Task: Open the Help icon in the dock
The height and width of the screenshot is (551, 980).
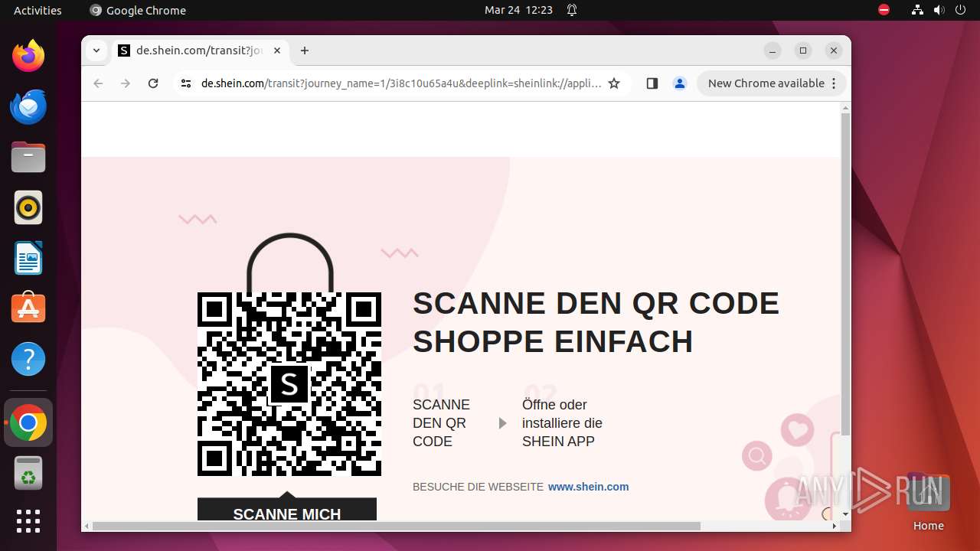Action: [x=28, y=359]
